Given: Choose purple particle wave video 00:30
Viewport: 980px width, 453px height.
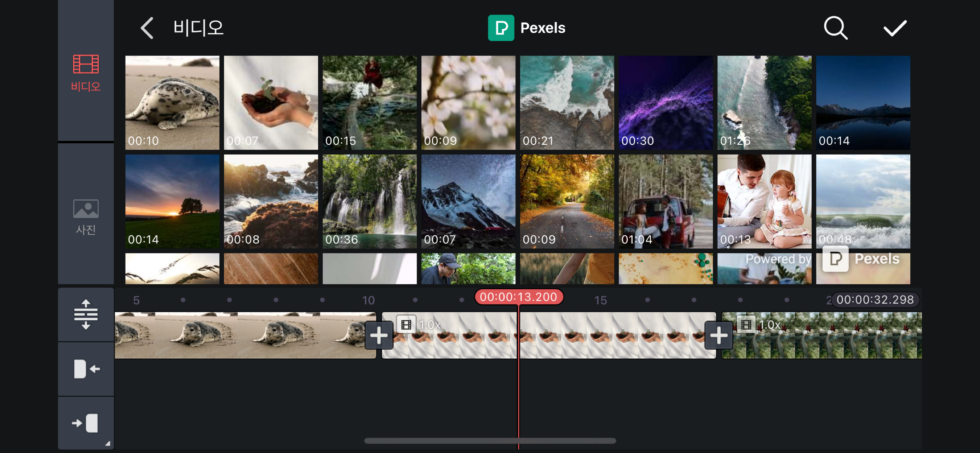Looking at the screenshot, I should (666, 103).
